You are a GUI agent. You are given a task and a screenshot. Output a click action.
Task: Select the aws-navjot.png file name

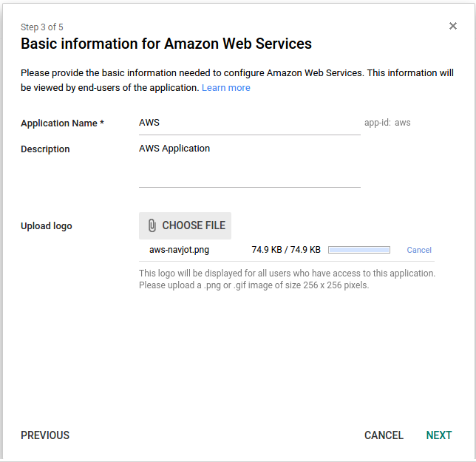(x=179, y=250)
